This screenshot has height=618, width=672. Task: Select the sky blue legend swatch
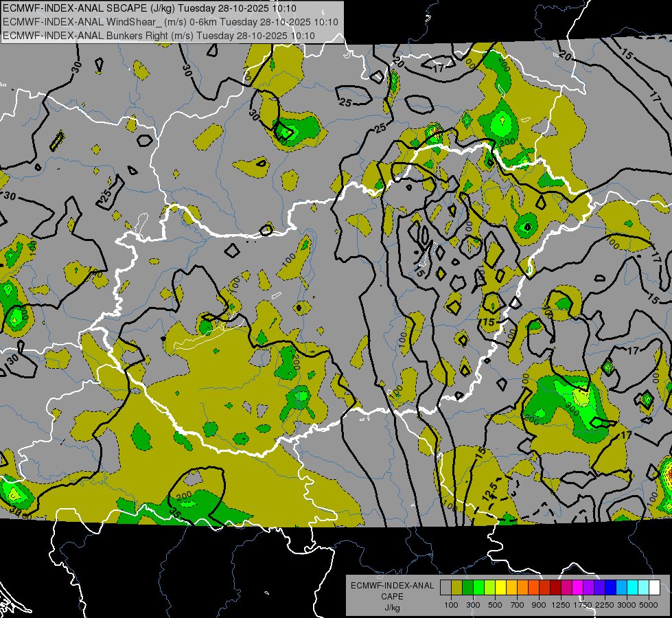[621, 588]
